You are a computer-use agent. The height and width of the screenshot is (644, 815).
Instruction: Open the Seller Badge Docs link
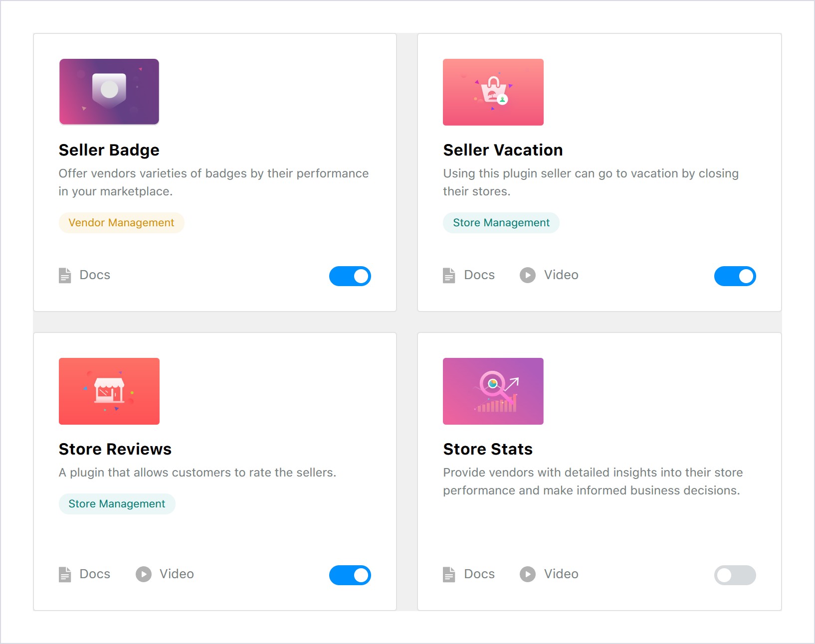[95, 275]
